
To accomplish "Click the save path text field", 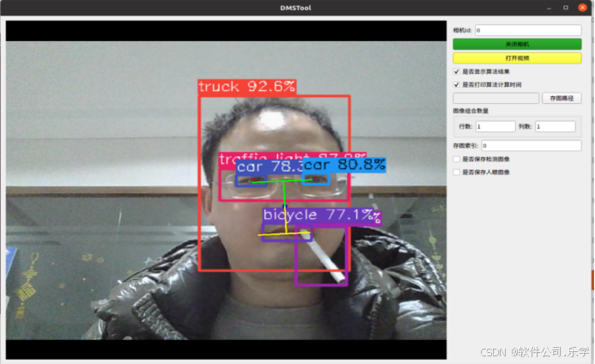I will click(x=495, y=98).
